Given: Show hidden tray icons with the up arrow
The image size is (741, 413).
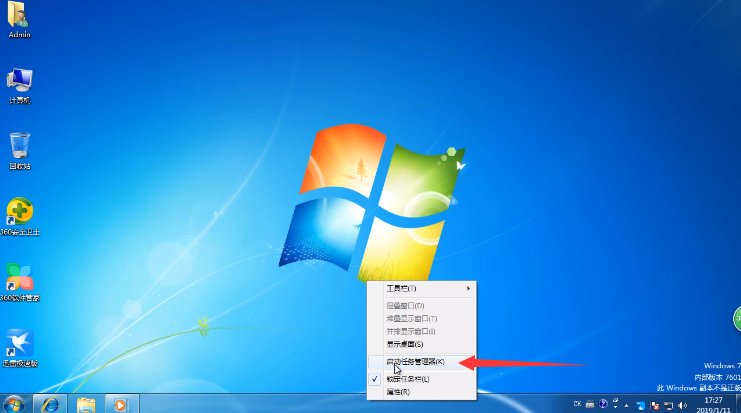Looking at the screenshot, I should tap(627, 405).
